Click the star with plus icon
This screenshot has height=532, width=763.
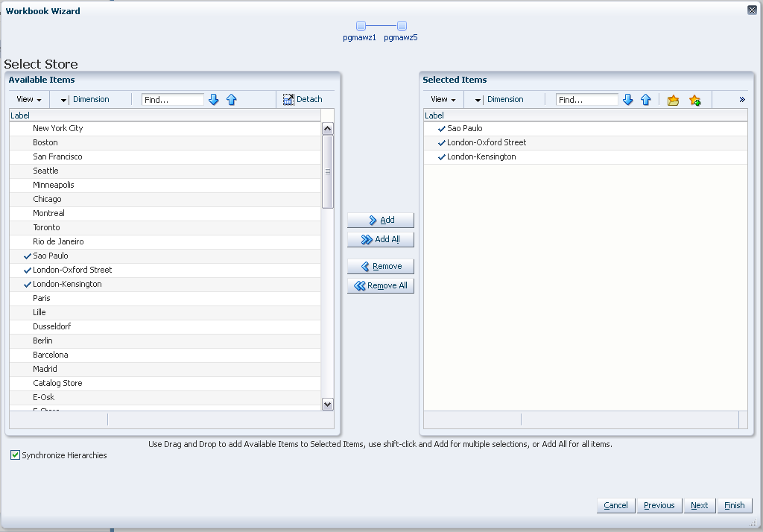point(695,101)
